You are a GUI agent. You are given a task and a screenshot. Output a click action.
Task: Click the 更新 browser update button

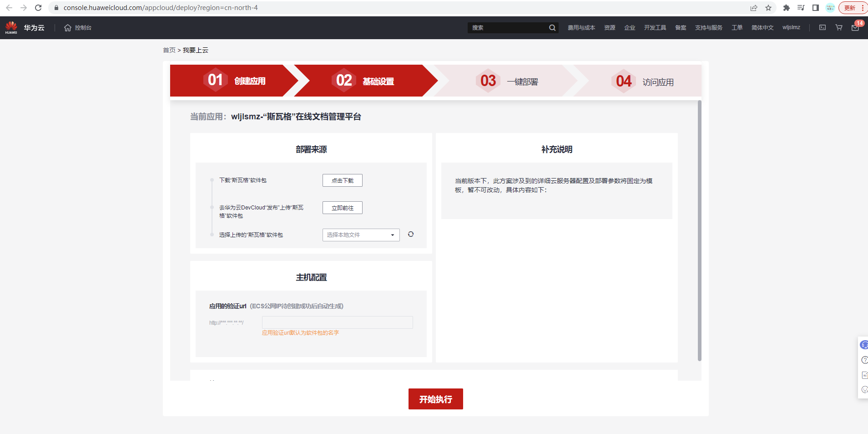[x=849, y=8]
